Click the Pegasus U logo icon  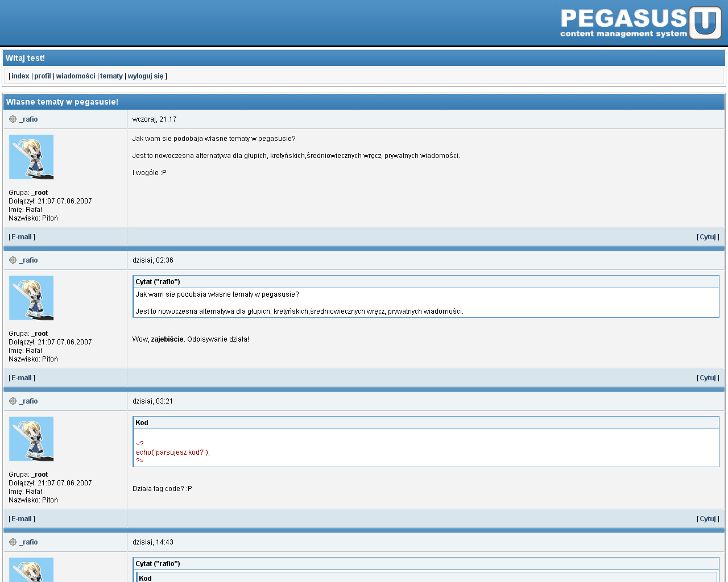[705, 23]
